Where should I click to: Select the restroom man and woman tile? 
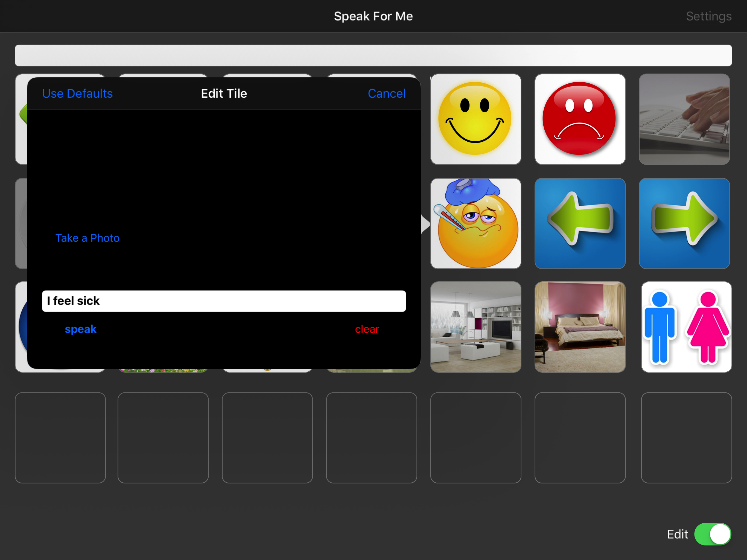pos(686,327)
